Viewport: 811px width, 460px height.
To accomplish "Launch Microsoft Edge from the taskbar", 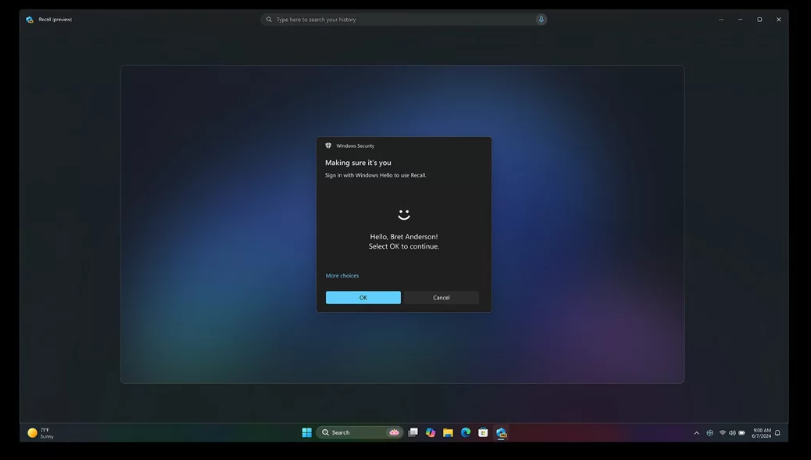I will pyautogui.click(x=465, y=433).
